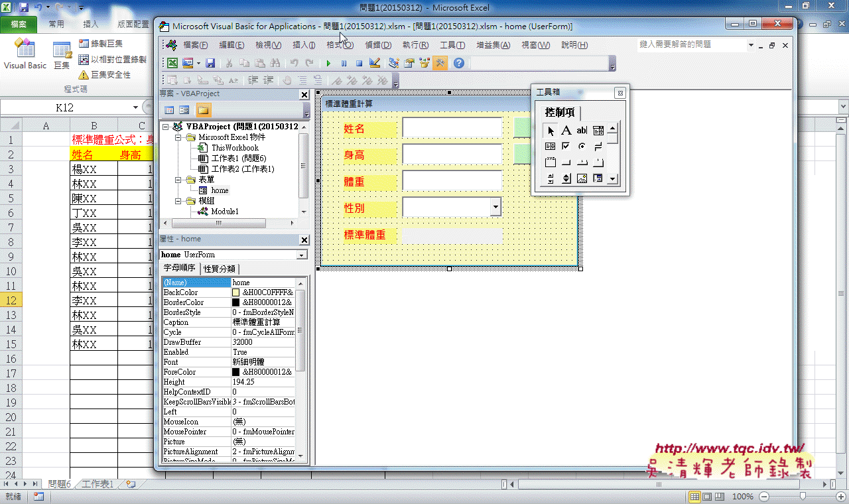This screenshot has height=504, width=849.
Task: Click the Break pause icon in VBA toolbar
Action: pyautogui.click(x=344, y=63)
